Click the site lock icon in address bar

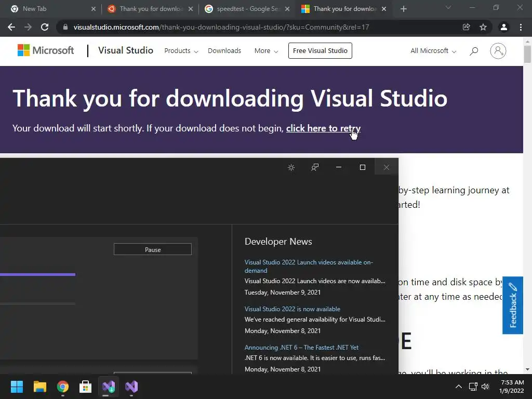tap(65, 27)
